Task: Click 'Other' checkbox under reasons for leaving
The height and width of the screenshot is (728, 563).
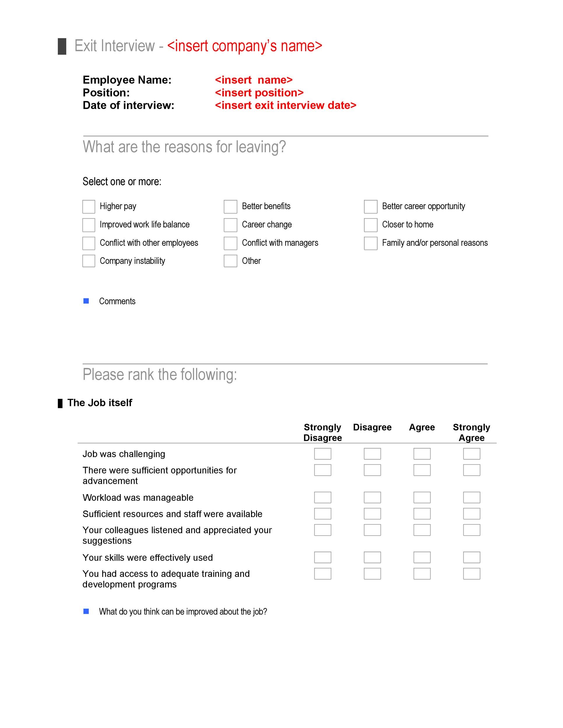Action: (230, 263)
